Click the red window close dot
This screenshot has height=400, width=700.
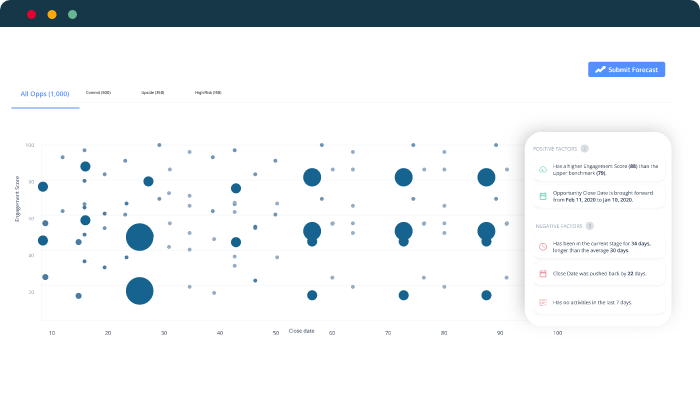tap(32, 14)
